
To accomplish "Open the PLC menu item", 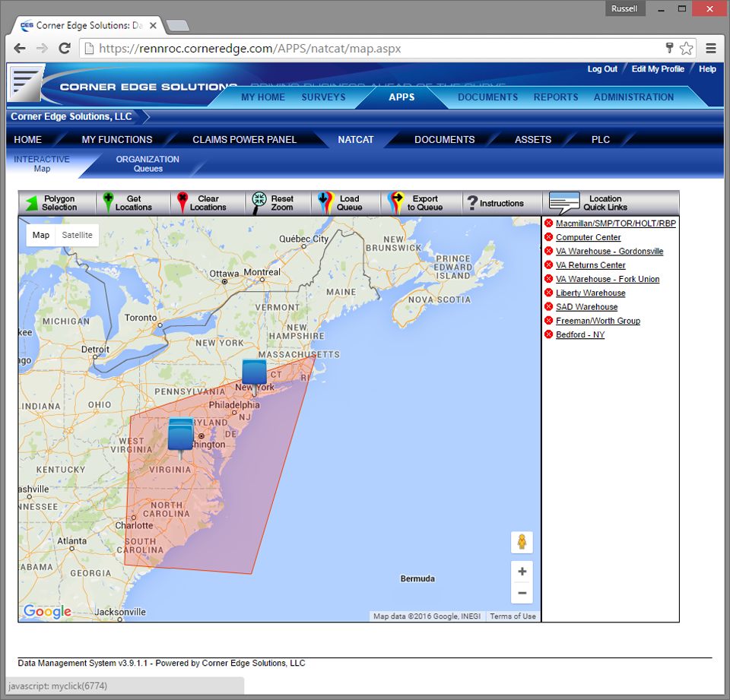I will tap(601, 139).
